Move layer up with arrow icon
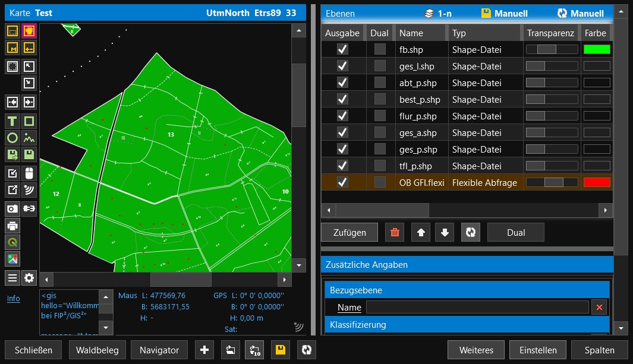633x364 pixels. coord(421,233)
